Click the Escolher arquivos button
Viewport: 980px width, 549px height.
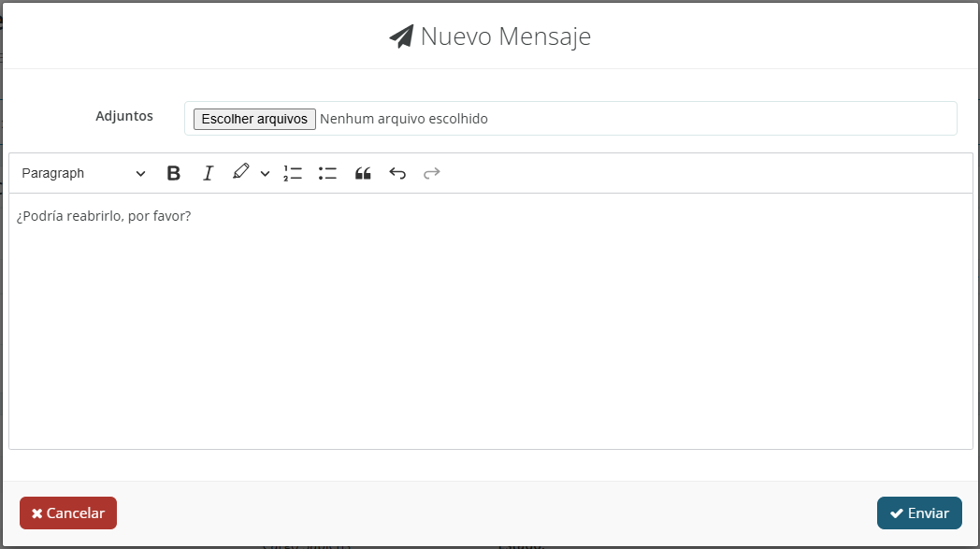tap(254, 119)
